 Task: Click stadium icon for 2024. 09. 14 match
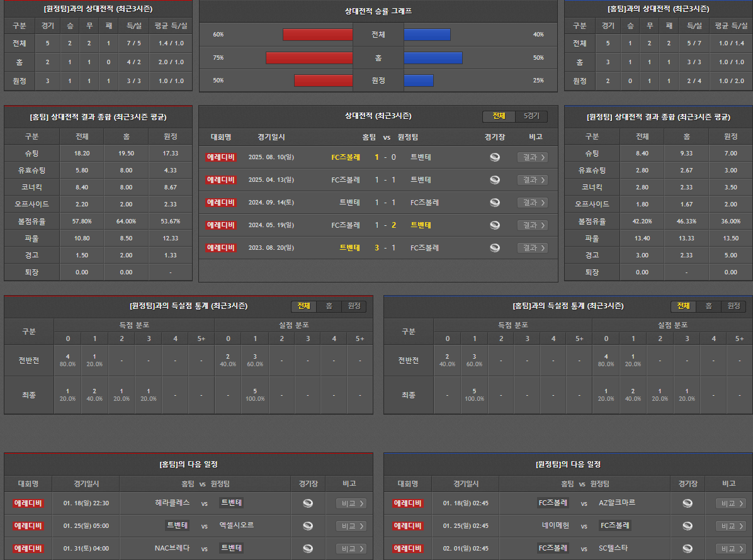point(495,203)
